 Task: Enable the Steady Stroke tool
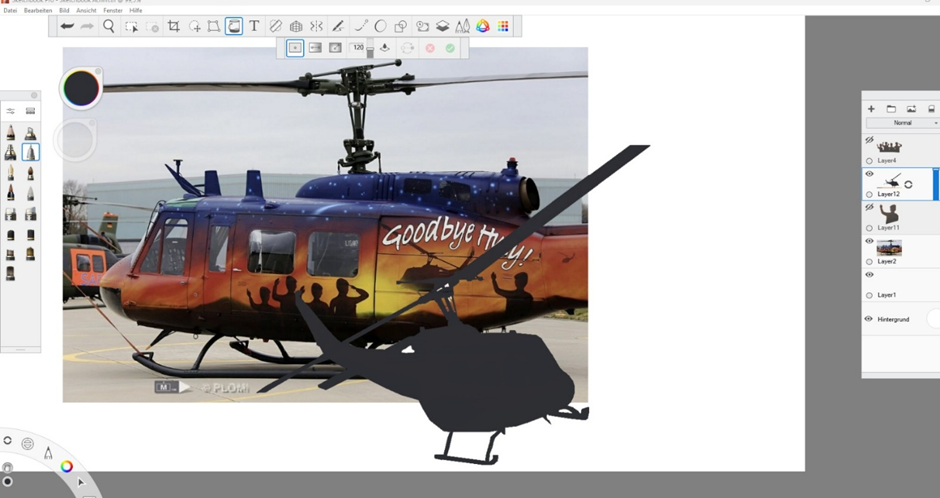click(x=338, y=26)
